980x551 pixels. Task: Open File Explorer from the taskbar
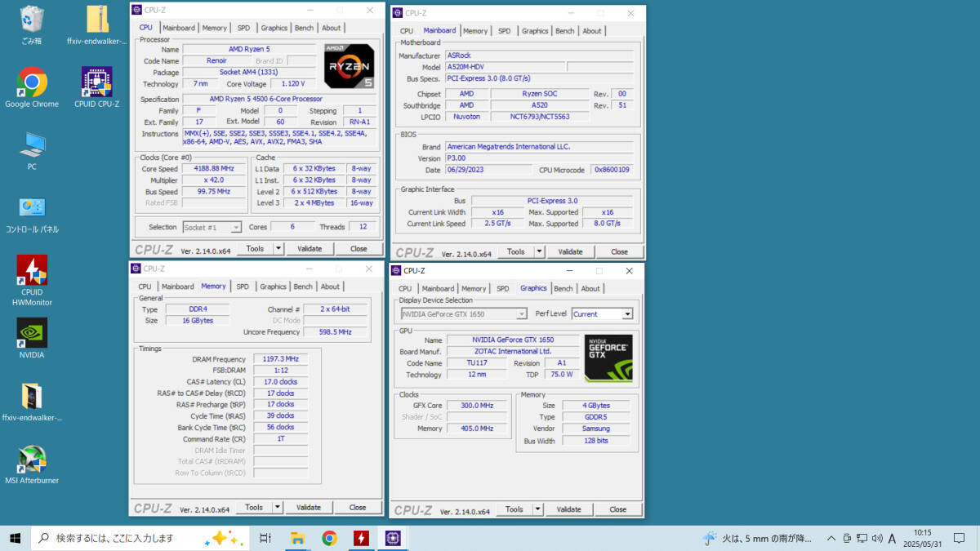(x=297, y=538)
